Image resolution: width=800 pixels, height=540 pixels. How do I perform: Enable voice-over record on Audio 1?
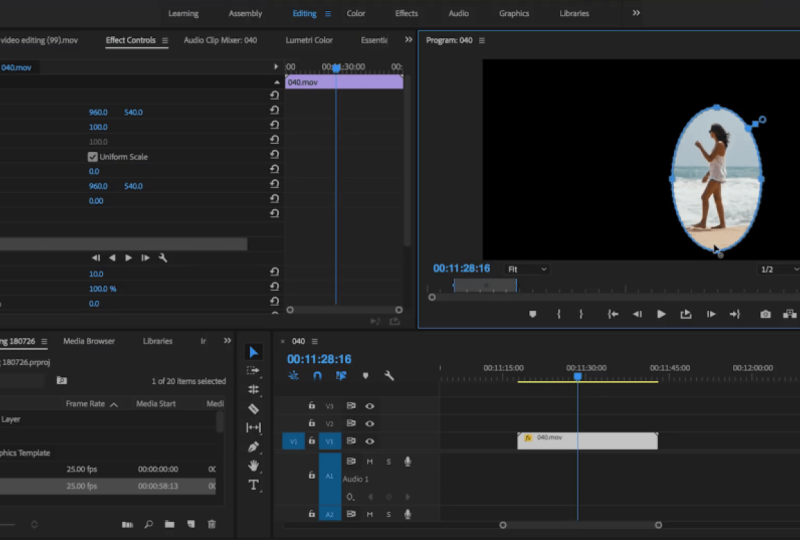408,462
